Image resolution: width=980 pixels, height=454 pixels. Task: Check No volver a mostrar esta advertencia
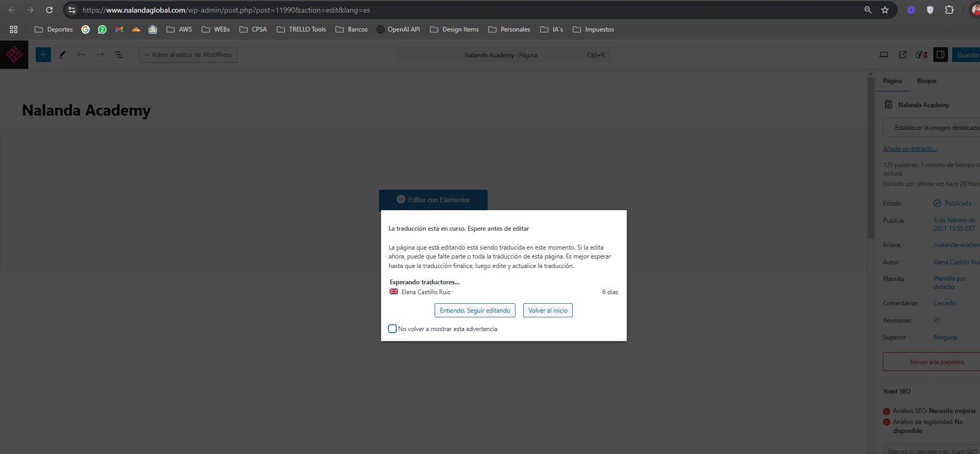coord(392,329)
